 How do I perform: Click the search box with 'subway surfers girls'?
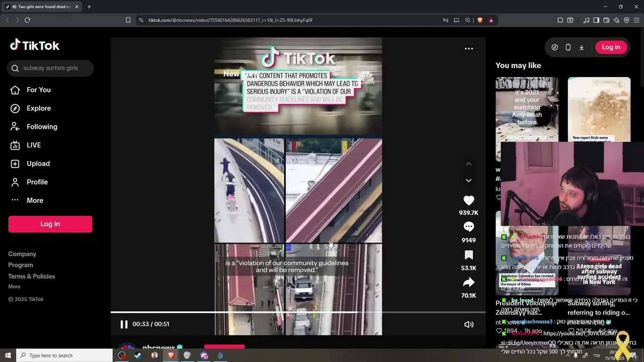(x=50, y=68)
